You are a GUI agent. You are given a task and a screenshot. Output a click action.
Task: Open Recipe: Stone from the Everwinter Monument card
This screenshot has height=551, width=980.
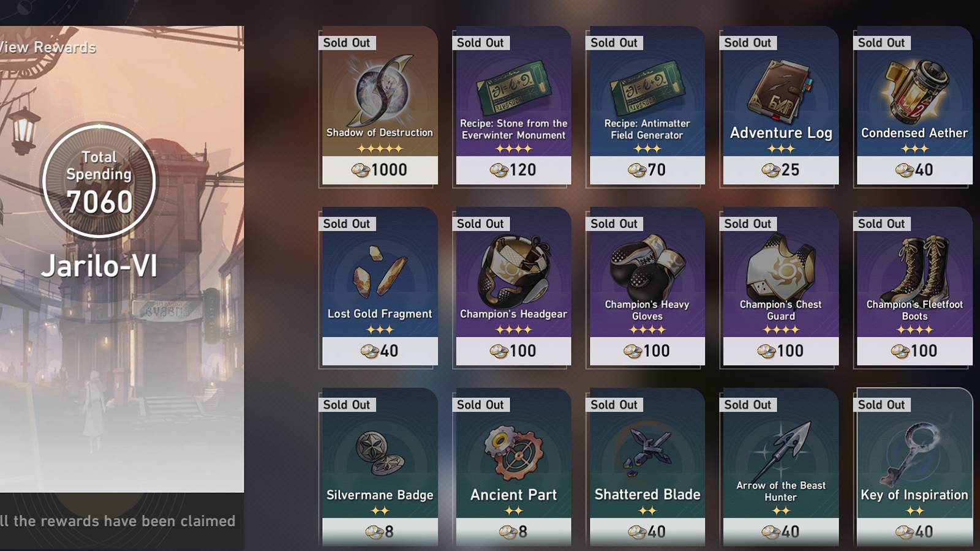[x=513, y=105]
